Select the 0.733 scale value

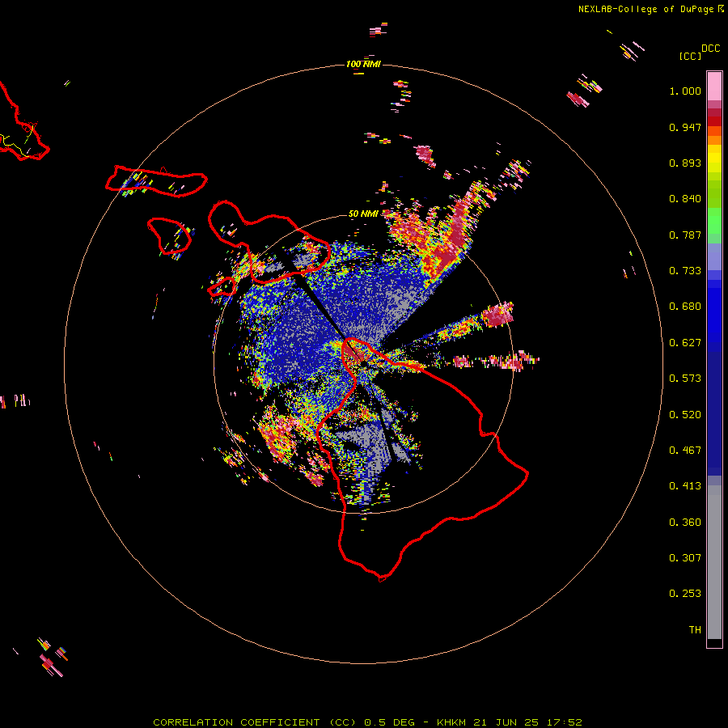(685, 271)
